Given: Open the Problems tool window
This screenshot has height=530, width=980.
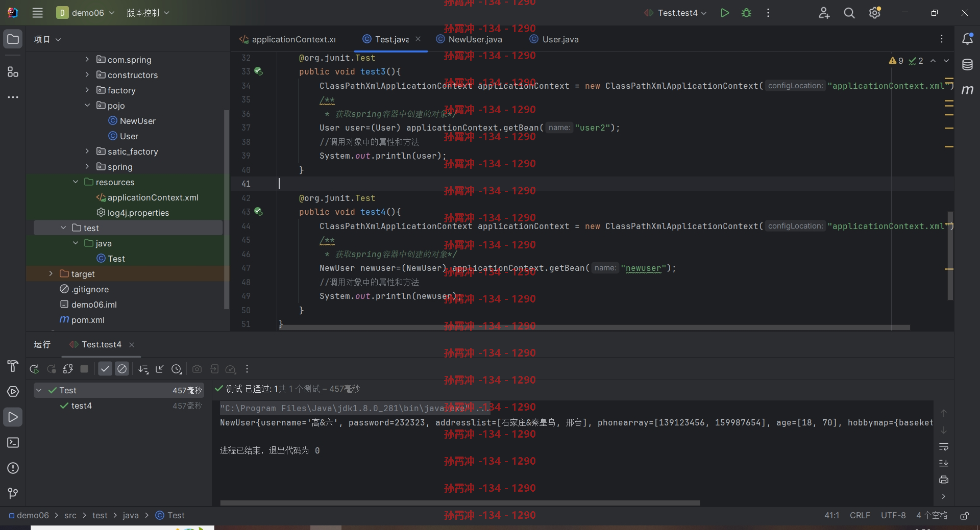Looking at the screenshot, I should pyautogui.click(x=13, y=468).
